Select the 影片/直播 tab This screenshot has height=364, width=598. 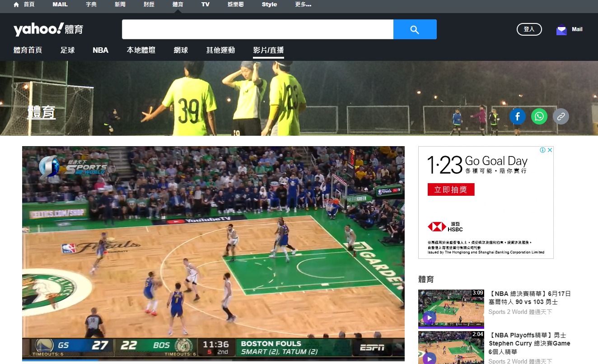pyautogui.click(x=268, y=50)
